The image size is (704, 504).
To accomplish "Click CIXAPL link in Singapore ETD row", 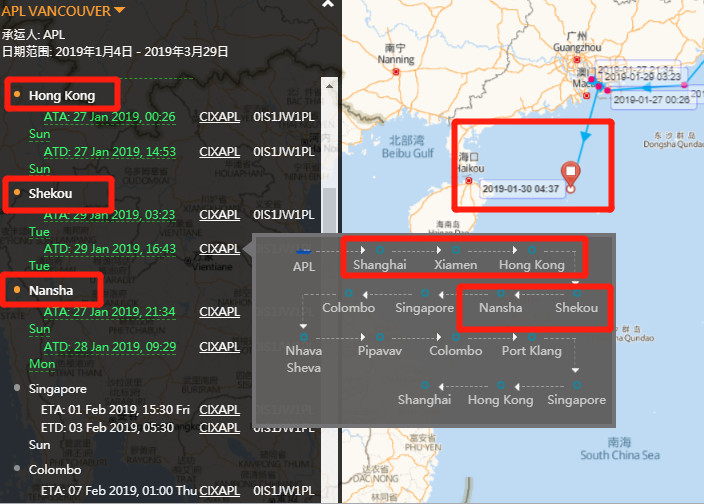I will point(220,427).
